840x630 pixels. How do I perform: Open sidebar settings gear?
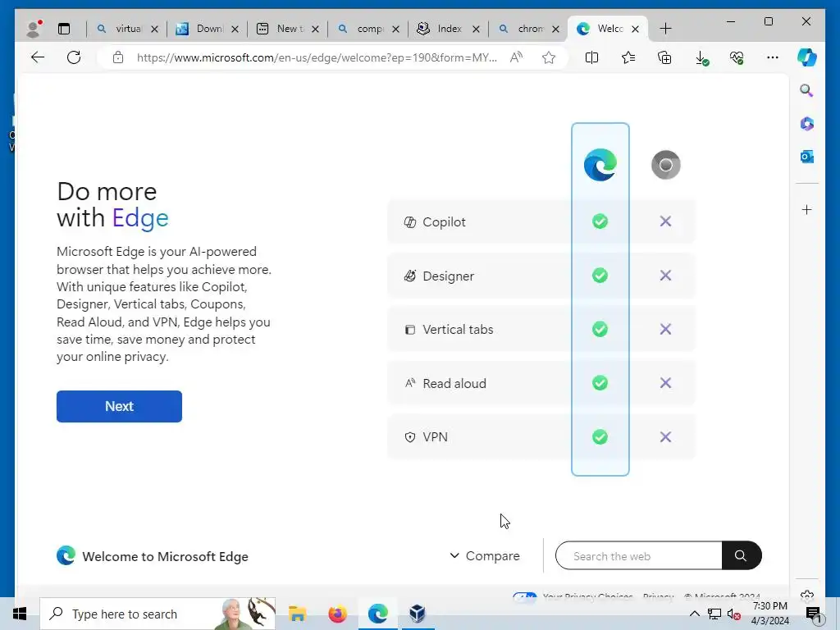[807, 595]
